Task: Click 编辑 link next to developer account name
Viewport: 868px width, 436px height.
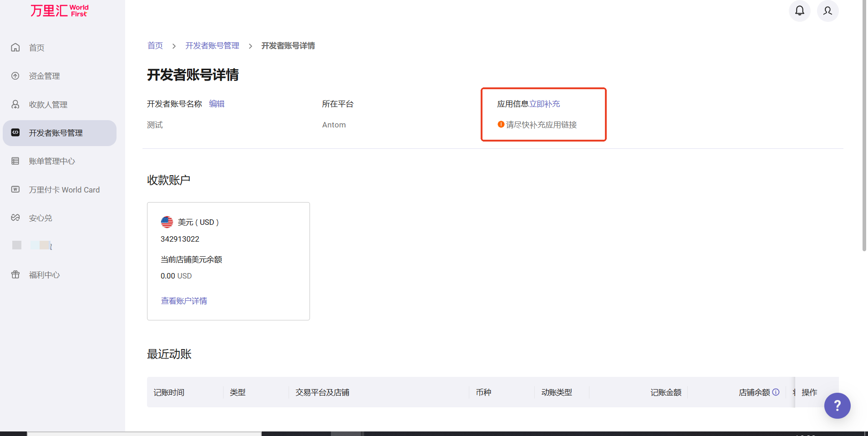Action: point(217,104)
